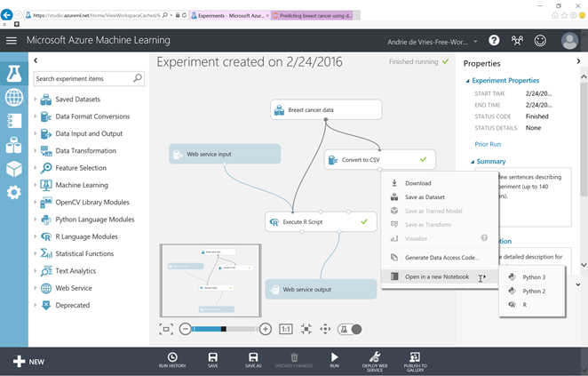Viewport: 588px width, 376px height.
Task: Click Deploy Web Service in bottom bar
Action: [x=375, y=362]
